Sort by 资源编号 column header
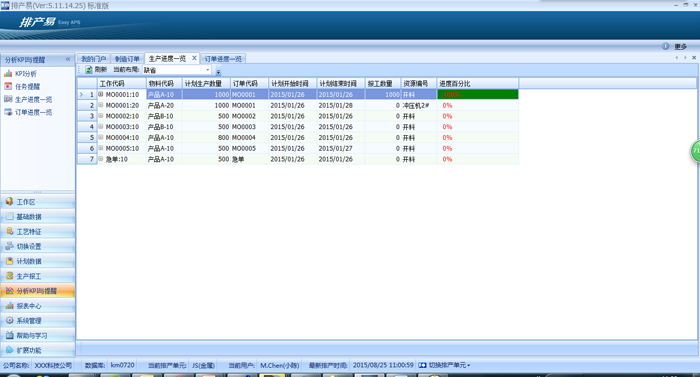 pos(419,84)
